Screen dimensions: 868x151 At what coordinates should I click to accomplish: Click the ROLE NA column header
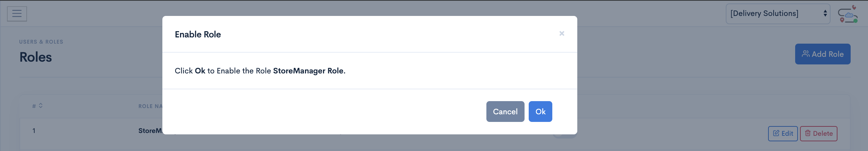(x=150, y=106)
